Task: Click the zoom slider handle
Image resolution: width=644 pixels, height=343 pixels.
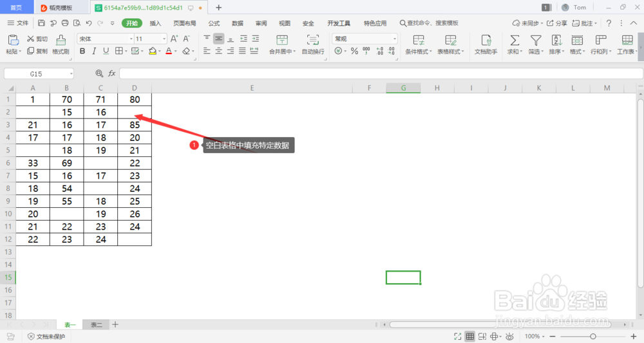Action: click(x=592, y=337)
